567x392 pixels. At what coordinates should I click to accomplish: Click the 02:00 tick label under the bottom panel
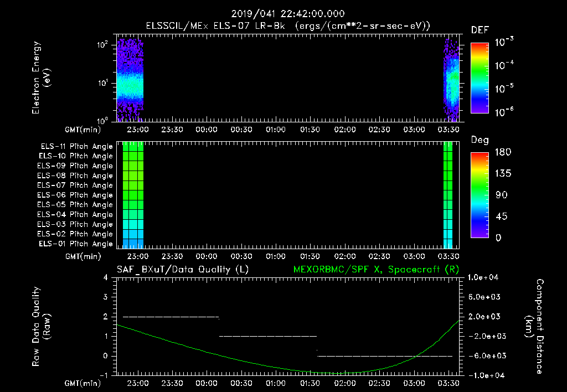click(x=344, y=383)
